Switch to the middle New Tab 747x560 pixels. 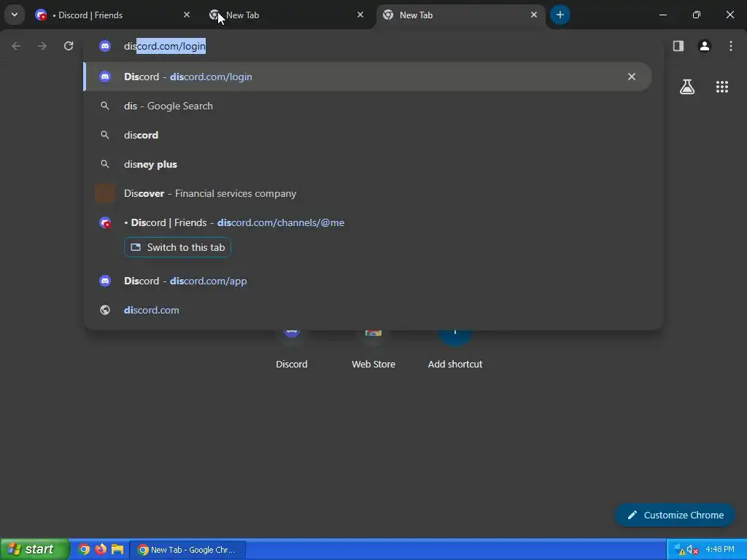coord(286,15)
